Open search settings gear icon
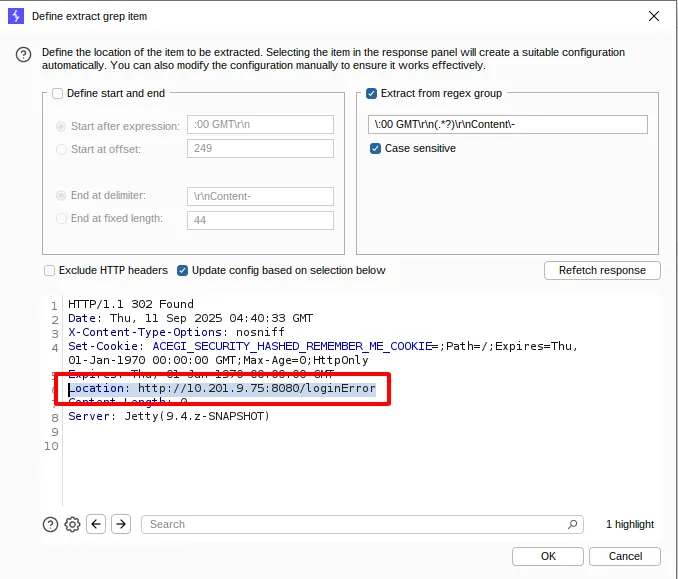 [x=72, y=524]
